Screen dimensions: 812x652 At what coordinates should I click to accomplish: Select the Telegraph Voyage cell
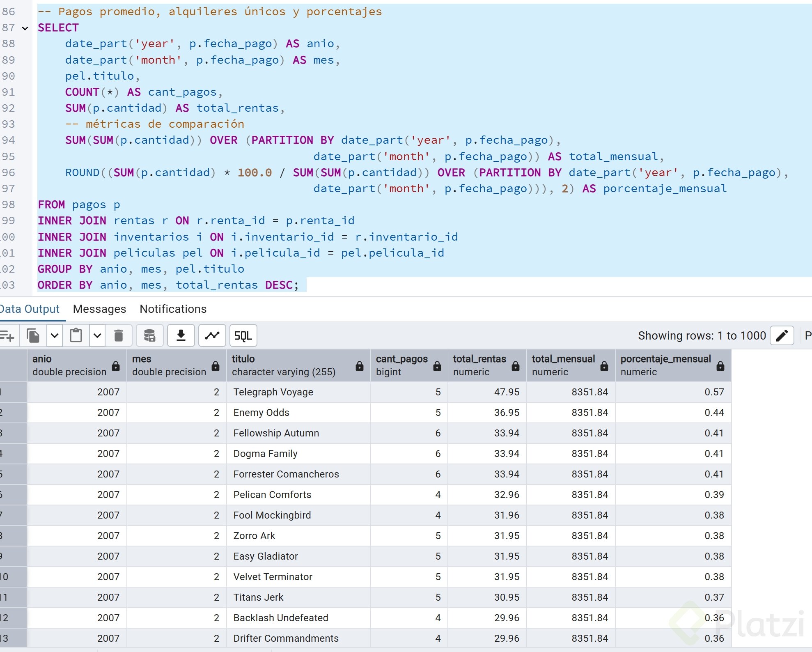pos(273,392)
